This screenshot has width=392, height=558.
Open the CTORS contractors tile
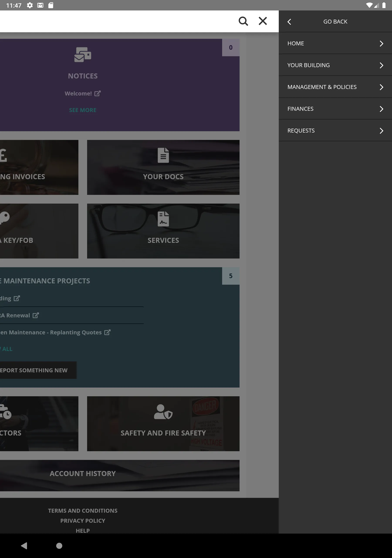click(x=39, y=424)
